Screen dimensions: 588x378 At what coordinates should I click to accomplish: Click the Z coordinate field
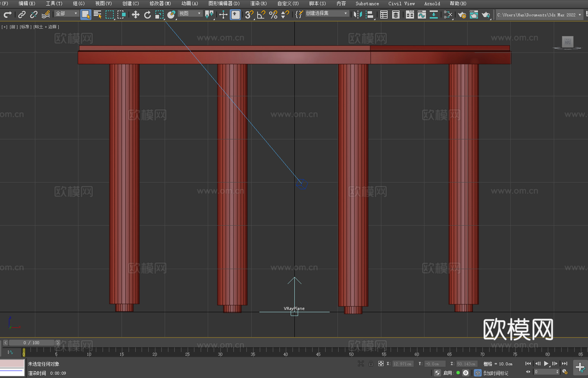(466, 364)
